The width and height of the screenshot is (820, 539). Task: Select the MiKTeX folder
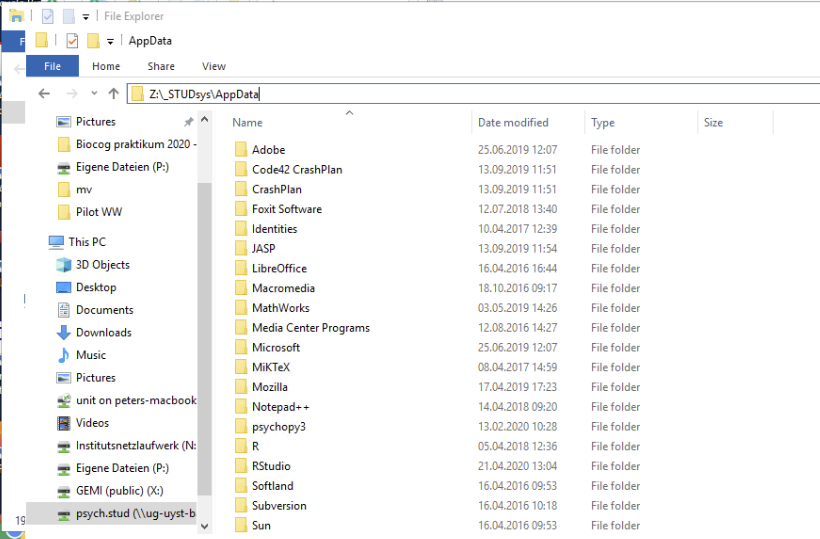point(270,368)
